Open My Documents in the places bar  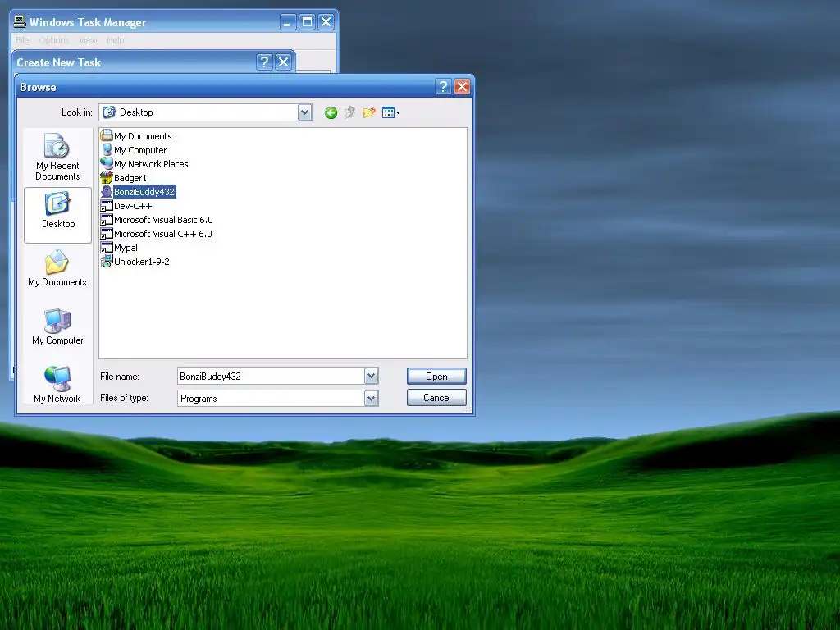coord(57,268)
